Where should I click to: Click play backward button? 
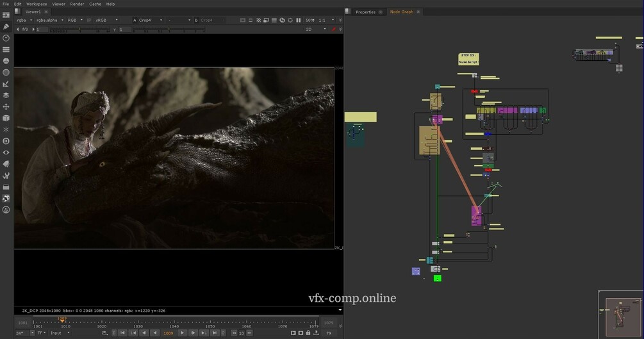(x=155, y=333)
